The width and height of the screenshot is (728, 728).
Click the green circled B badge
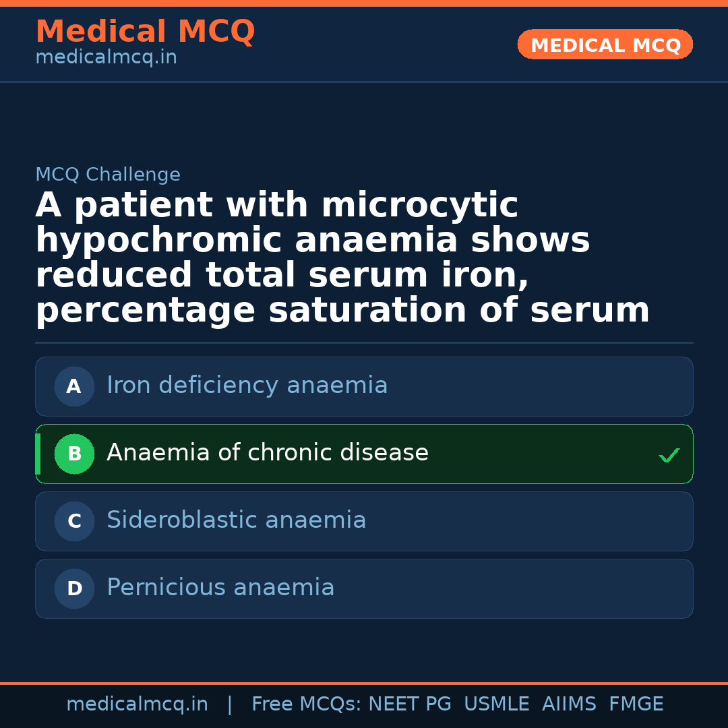point(74,454)
